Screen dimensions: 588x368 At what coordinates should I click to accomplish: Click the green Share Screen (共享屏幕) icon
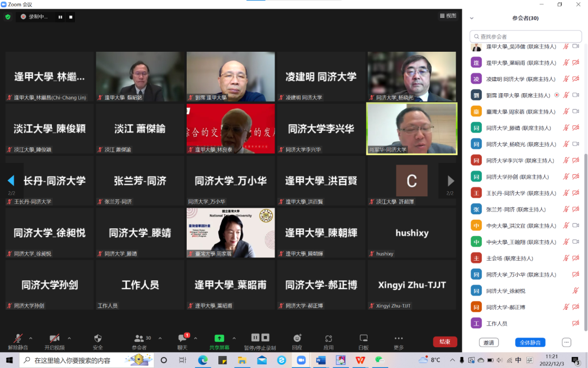click(219, 339)
